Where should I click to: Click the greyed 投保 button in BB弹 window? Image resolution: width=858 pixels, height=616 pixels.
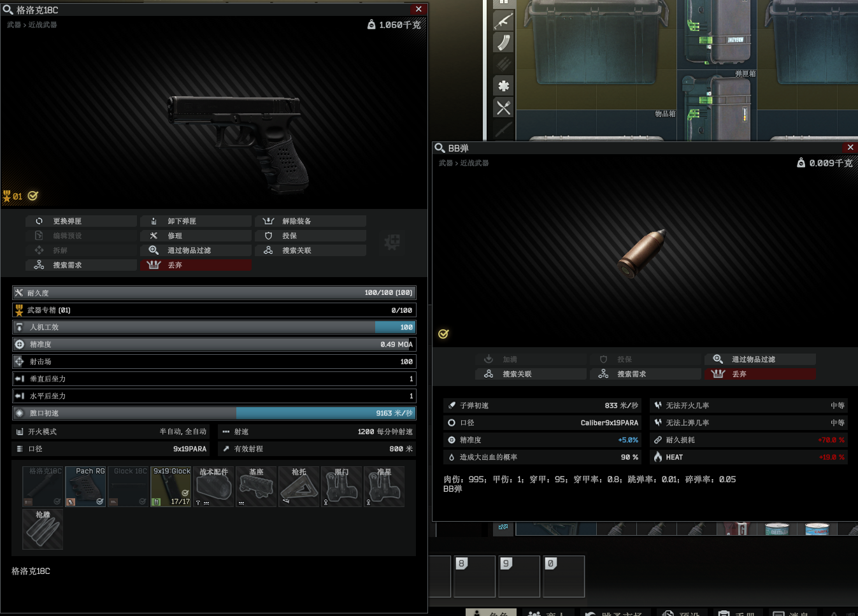coord(645,359)
